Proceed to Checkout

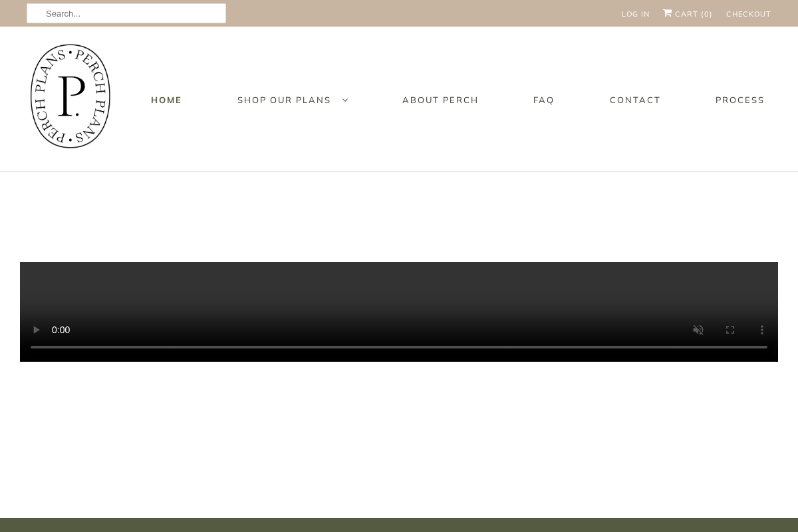[x=748, y=14]
